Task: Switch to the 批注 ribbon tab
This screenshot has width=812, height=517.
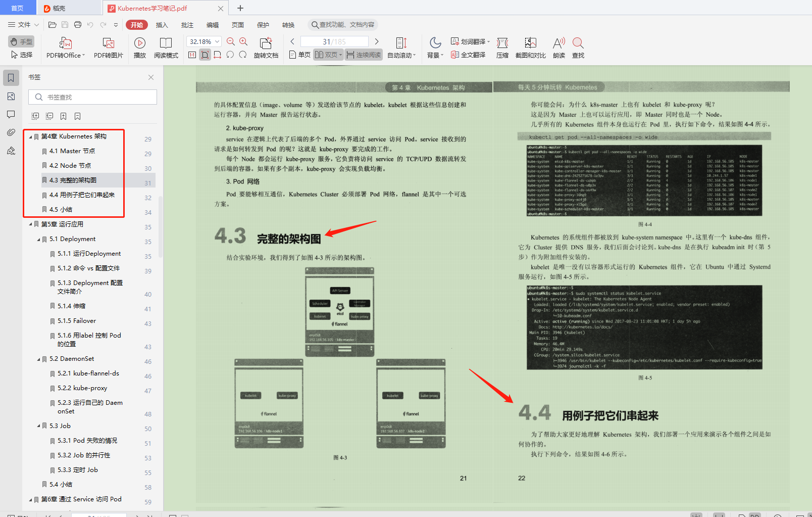Action: pyautogui.click(x=187, y=25)
